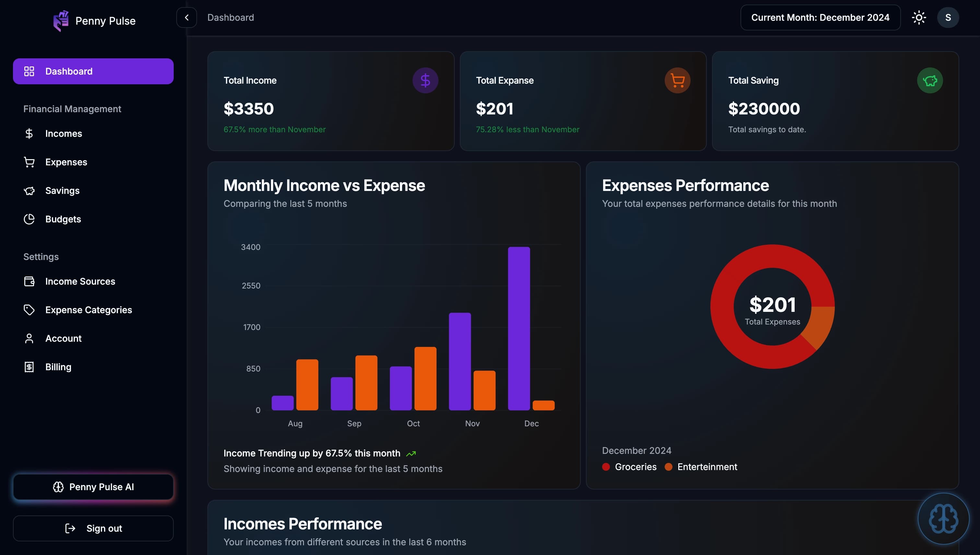980x555 pixels.
Task: Click the Incomes Performance heading
Action: [303, 524]
